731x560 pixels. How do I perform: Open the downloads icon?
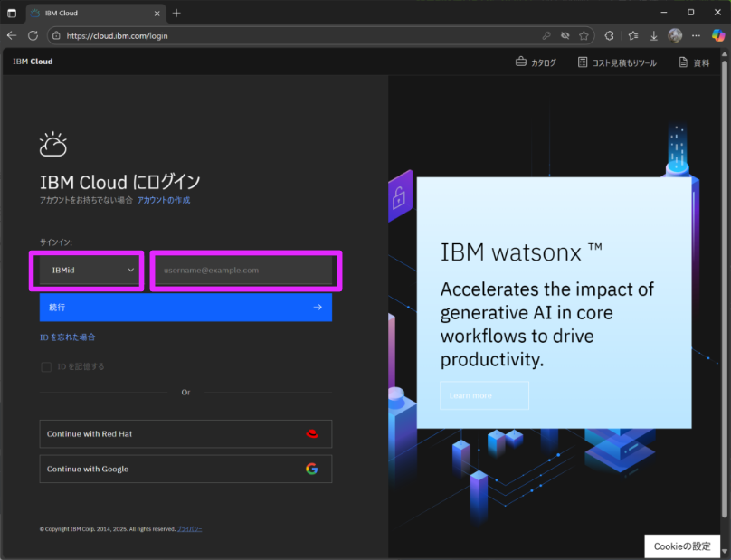653,36
